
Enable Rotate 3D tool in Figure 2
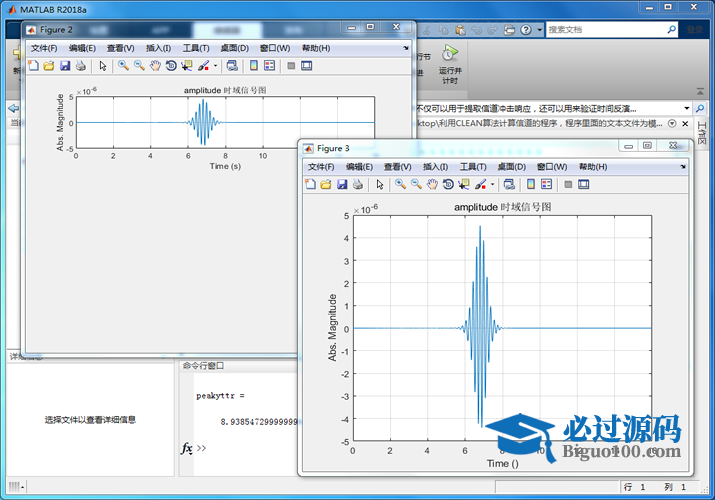tap(171, 66)
